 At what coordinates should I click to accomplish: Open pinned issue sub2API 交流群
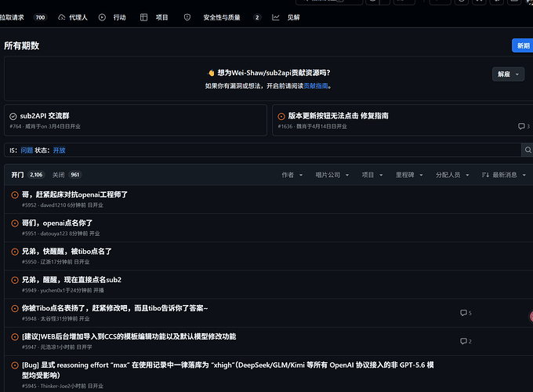coord(45,116)
